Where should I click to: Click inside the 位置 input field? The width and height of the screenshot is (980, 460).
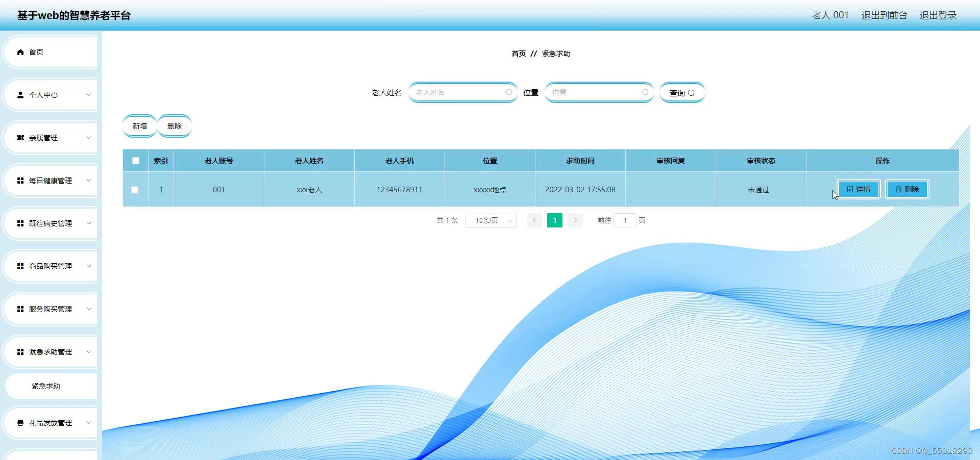599,92
